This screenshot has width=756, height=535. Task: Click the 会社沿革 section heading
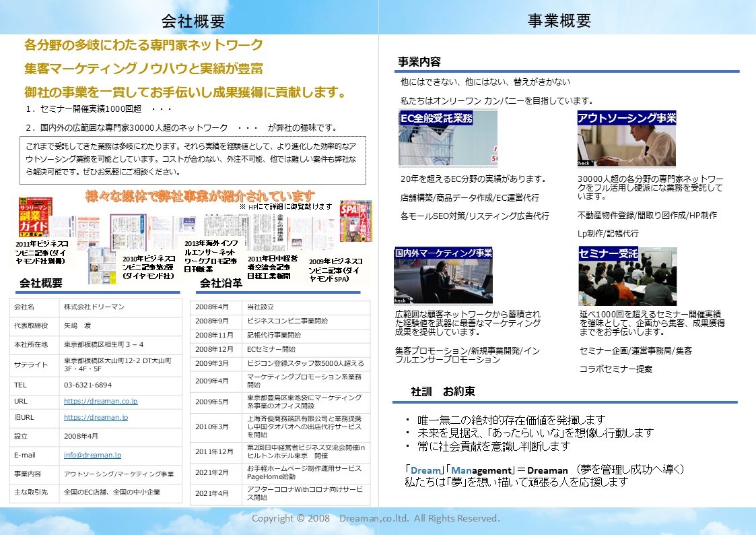point(221,283)
